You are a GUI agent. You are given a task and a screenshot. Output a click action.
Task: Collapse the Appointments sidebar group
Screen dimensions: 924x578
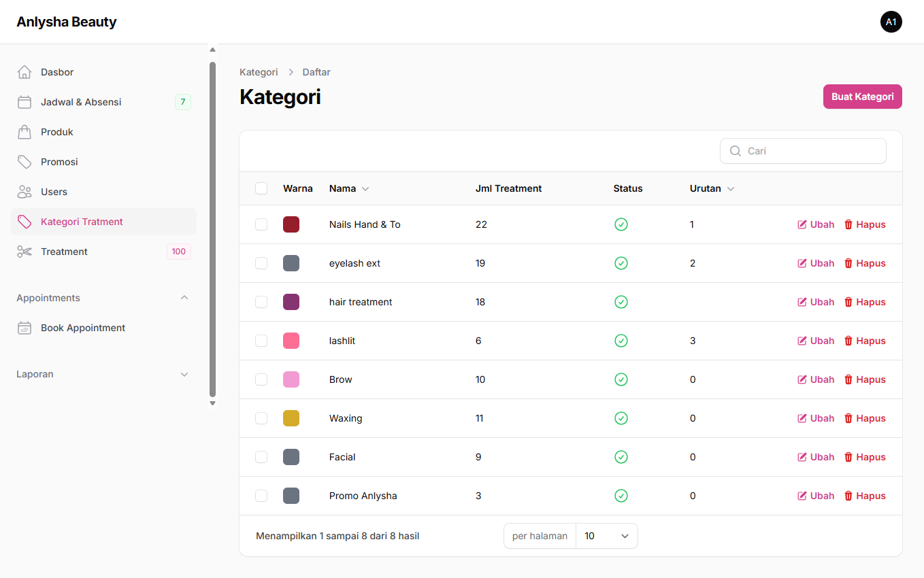coord(184,298)
